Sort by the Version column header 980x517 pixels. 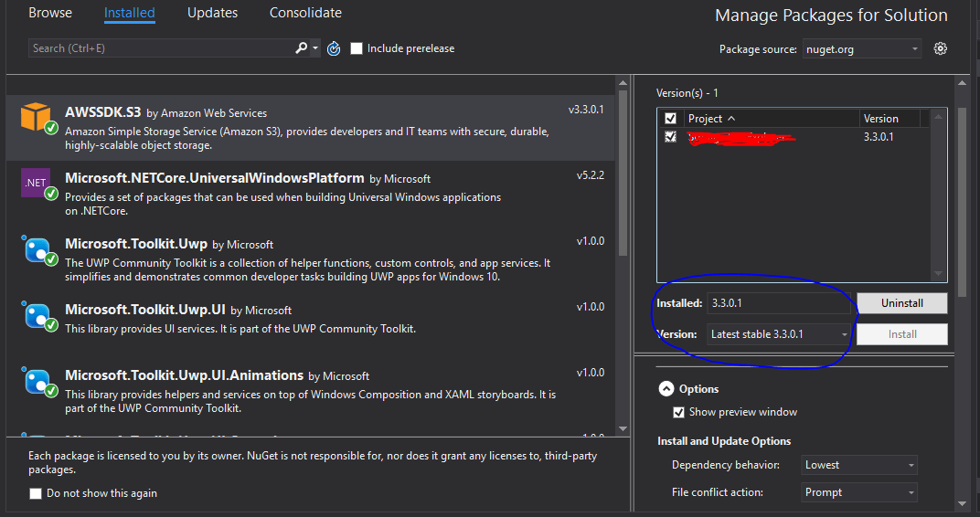(x=889, y=118)
